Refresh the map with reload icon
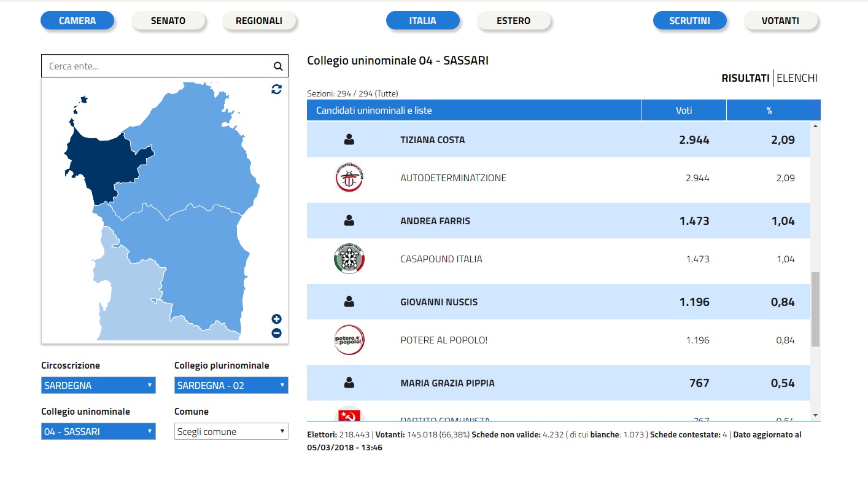Screen dimensions: 868x497 (x=277, y=89)
